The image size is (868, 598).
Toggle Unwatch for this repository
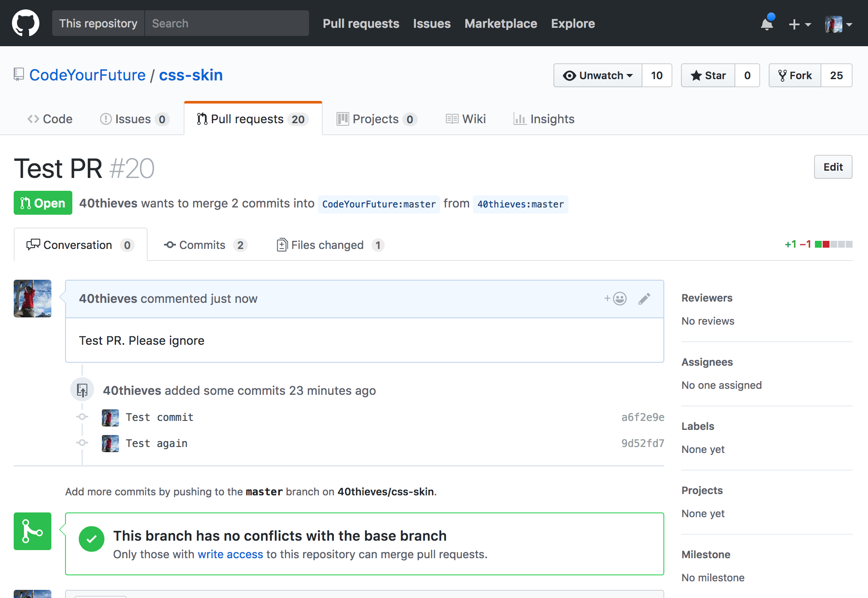point(597,75)
